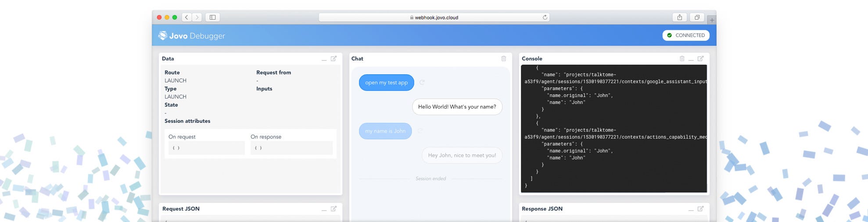Click the On response attributes box
The width and height of the screenshot is (868, 222).
pyautogui.click(x=291, y=148)
